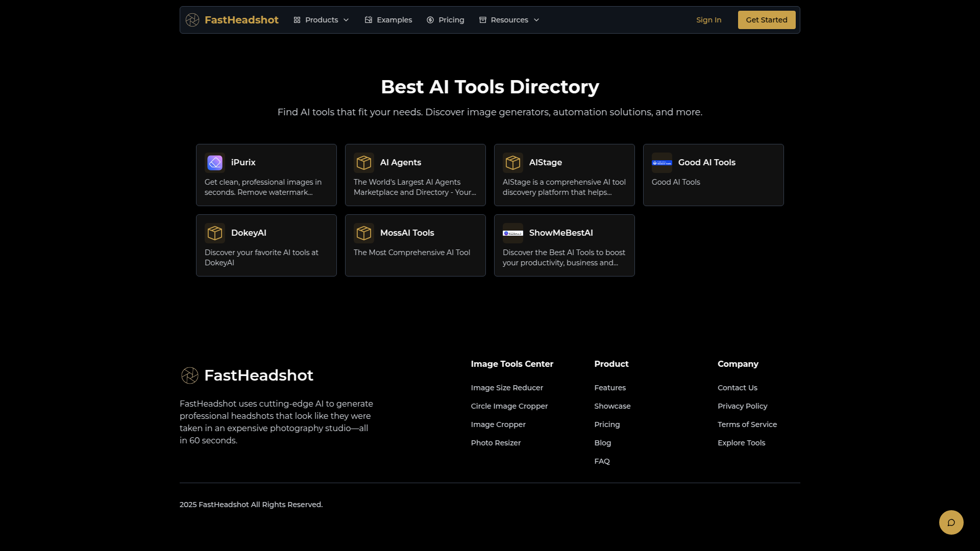Expand the Resources dropdown menu
Viewport: 980px width, 551px height.
[x=509, y=20]
